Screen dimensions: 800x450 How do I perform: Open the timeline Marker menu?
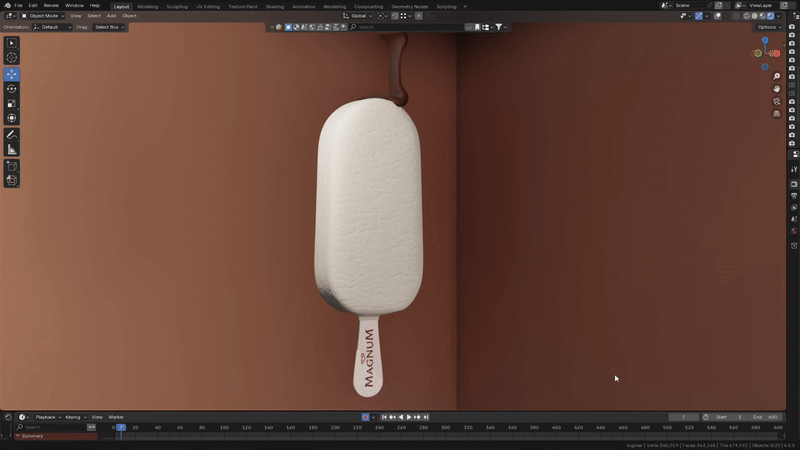tap(116, 417)
